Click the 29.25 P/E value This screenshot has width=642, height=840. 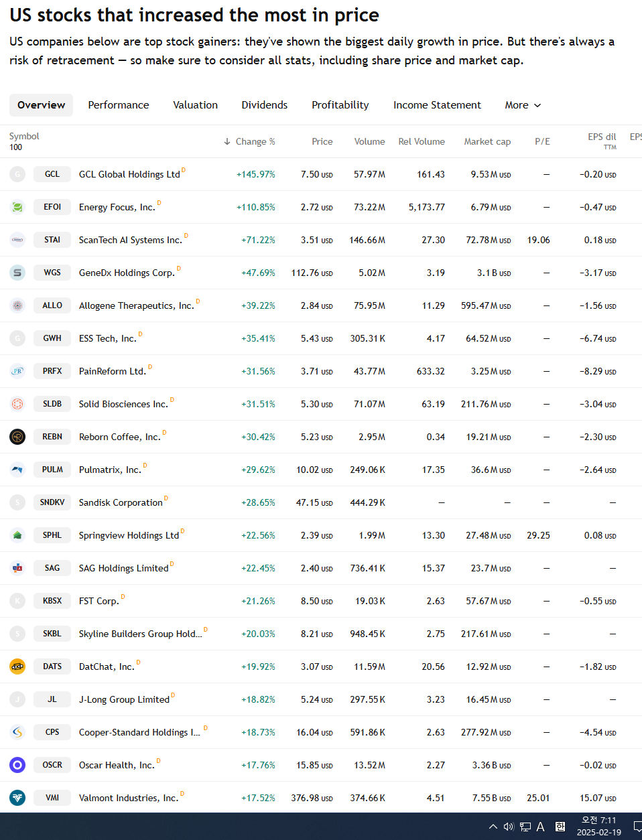[x=539, y=535]
